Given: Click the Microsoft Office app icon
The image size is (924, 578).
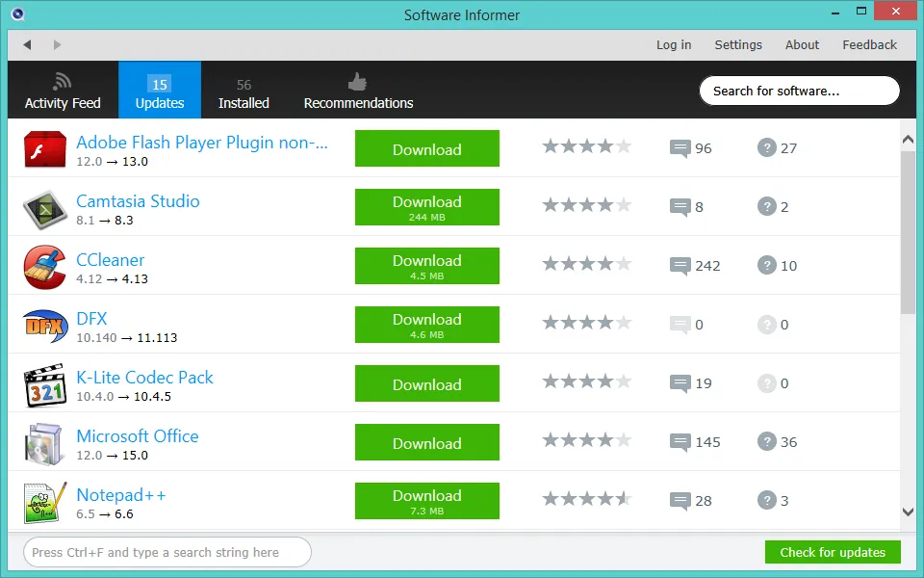Looking at the screenshot, I should tap(43, 444).
